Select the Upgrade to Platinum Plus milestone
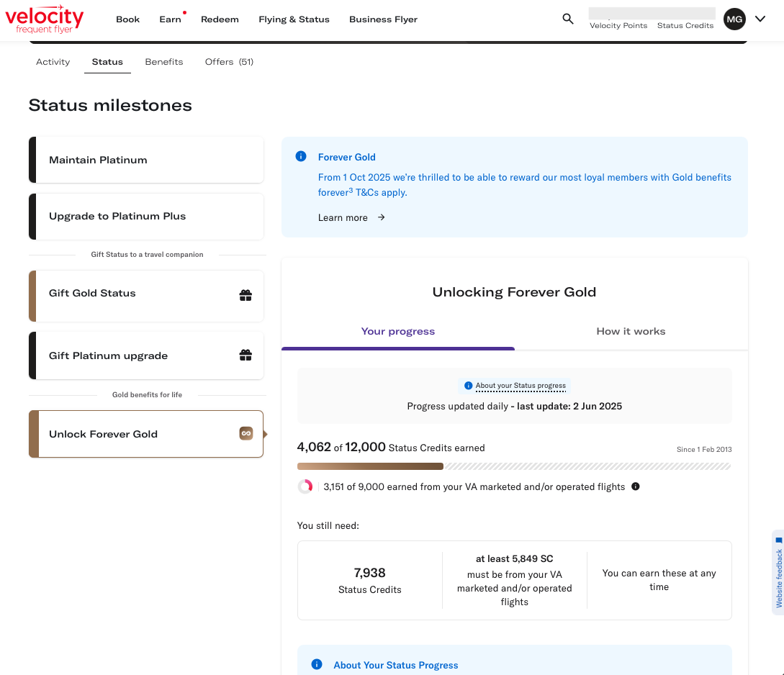Screen dimensions: 784x675 pos(146,217)
